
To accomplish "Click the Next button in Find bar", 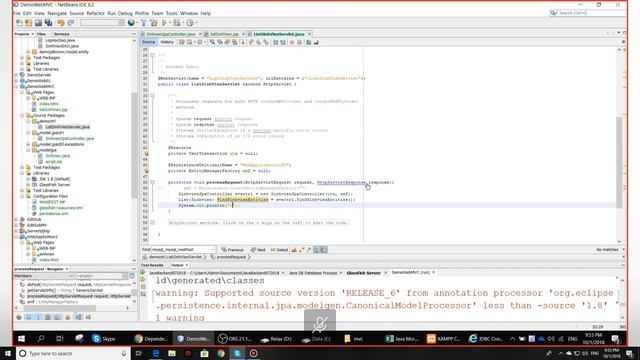I will [258, 249].
